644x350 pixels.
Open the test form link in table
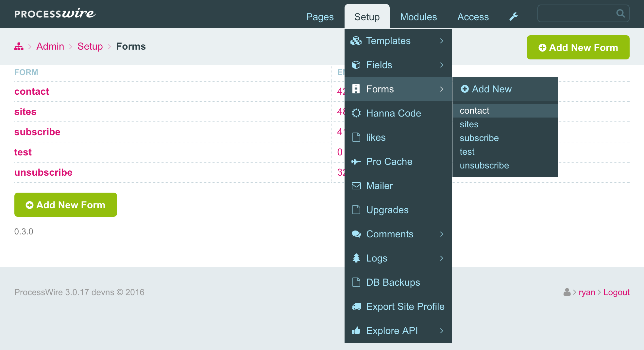click(23, 152)
